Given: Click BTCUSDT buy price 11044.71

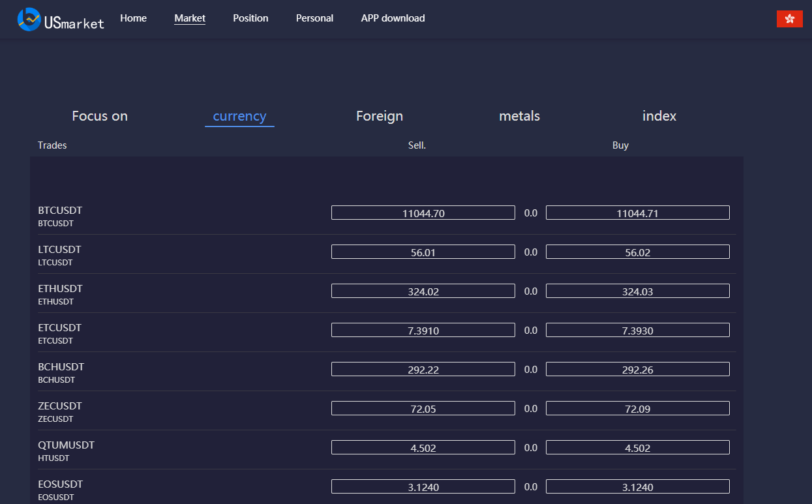Looking at the screenshot, I should [637, 213].
